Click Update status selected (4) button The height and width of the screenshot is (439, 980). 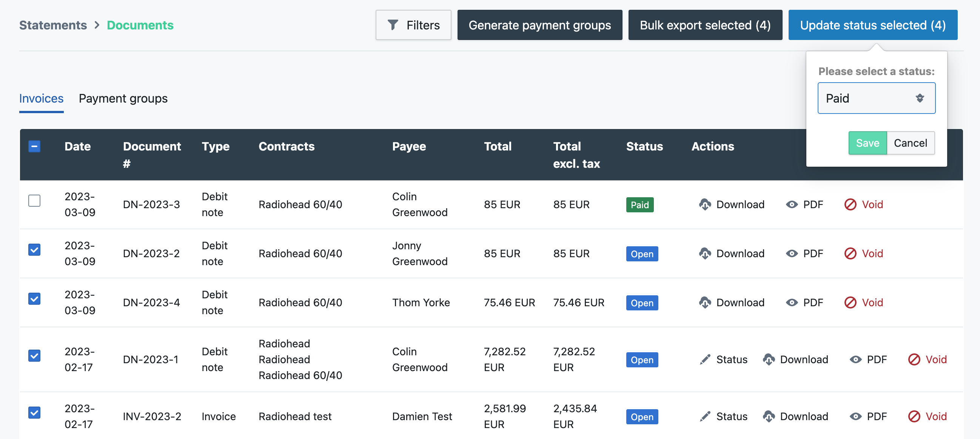click(x=873, y=25)
